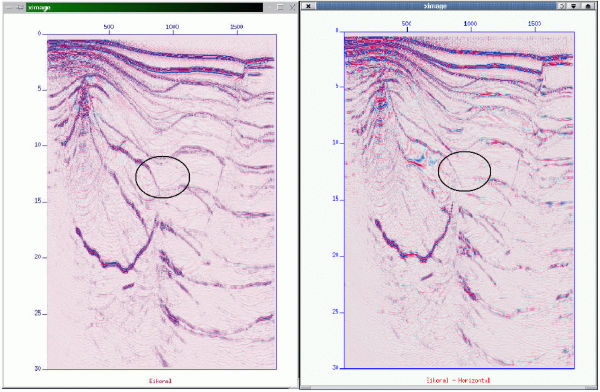
Task: Close the right ximage window with X
Action: (308, 6)
